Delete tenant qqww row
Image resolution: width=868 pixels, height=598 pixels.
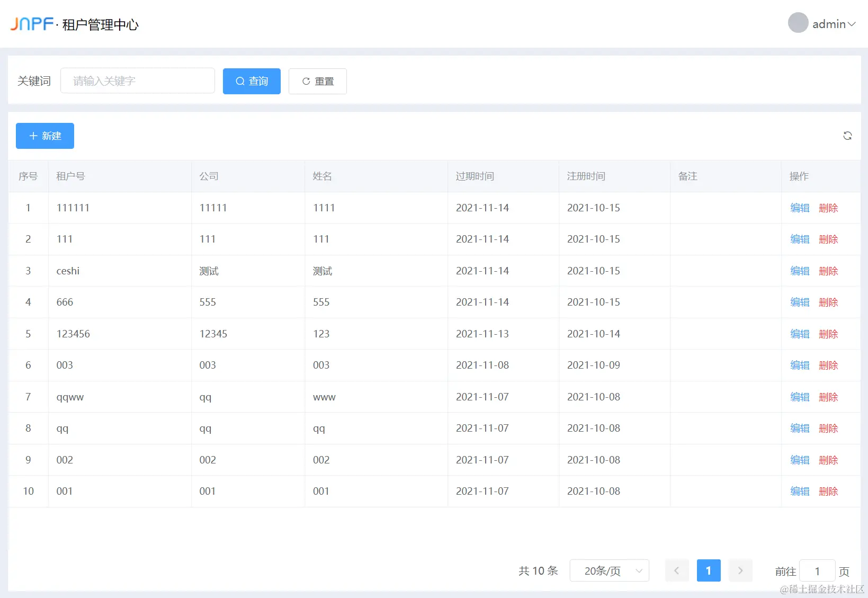[x=828, y=397]
